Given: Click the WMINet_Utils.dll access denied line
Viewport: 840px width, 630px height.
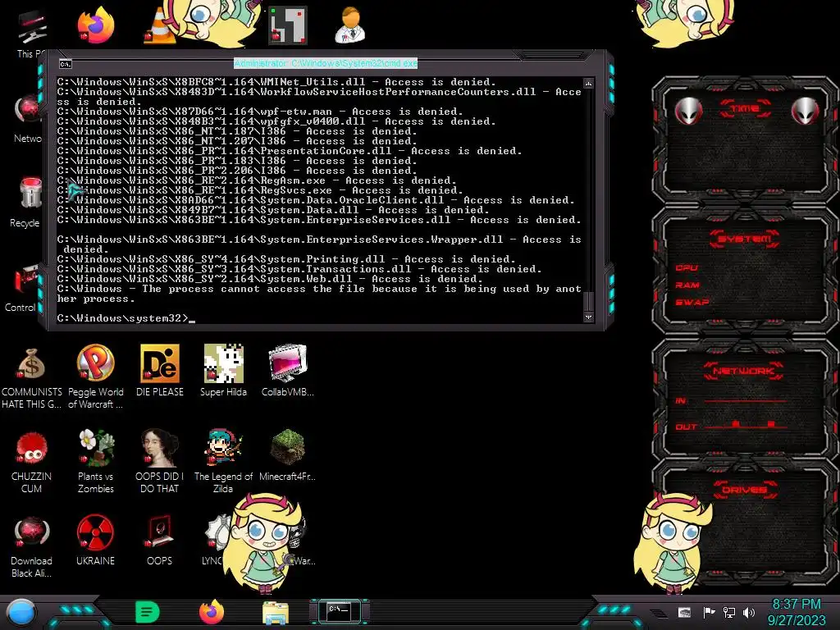Looking at the screenshot, I should 276,82.
